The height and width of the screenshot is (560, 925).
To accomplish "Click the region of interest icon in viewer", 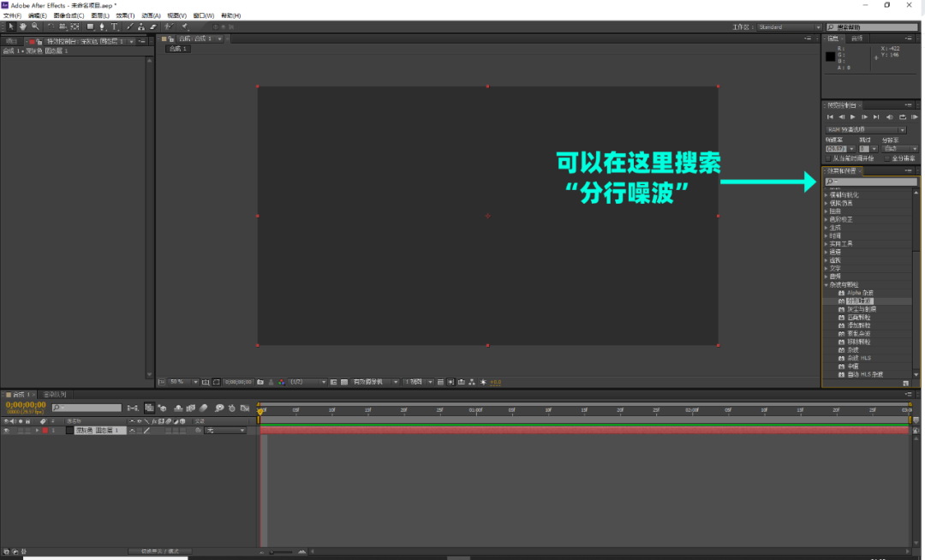I will [334, 382].
